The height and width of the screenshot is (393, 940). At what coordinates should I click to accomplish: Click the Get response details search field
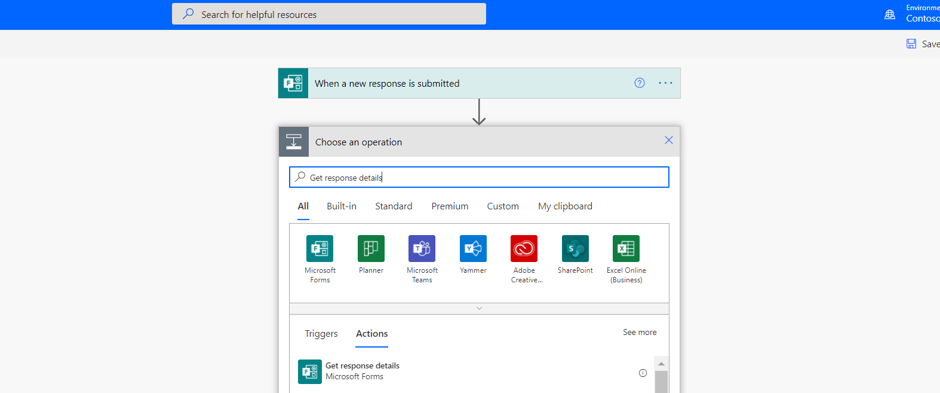(479, 177)
